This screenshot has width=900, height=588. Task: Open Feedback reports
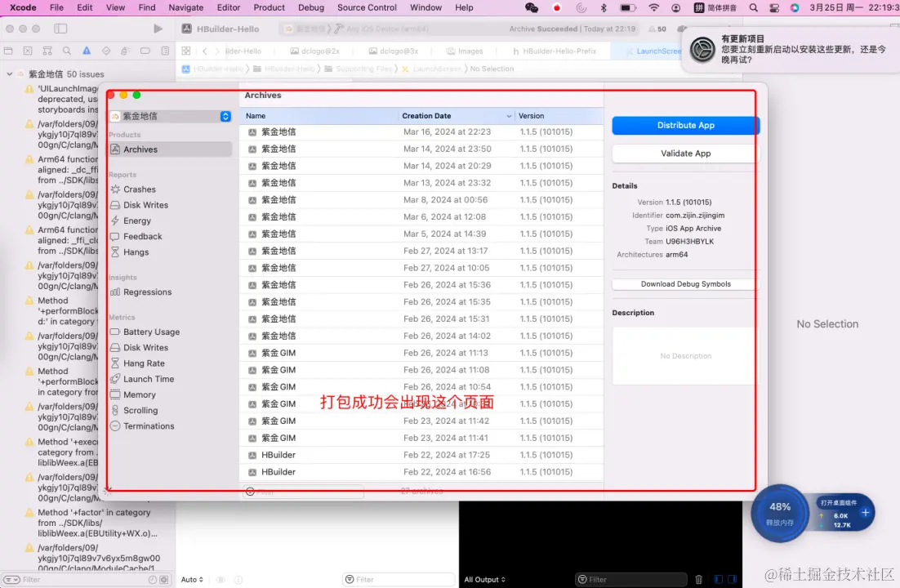pos(142,236)
